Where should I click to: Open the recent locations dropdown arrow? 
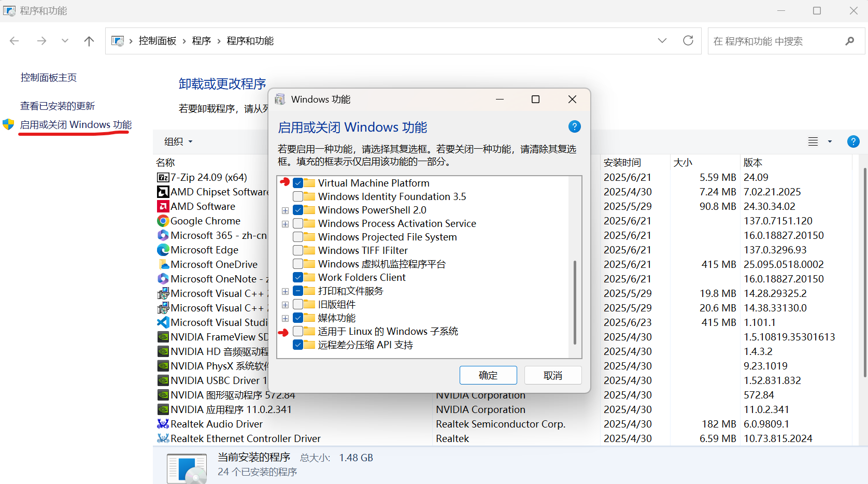coord(65,41)
